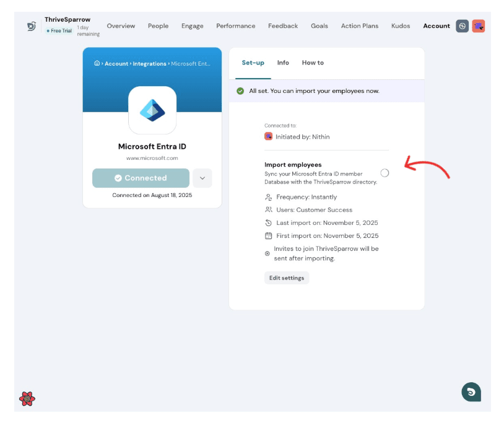Click the green success checkmark icon
This screenshot has width=504, height=425.
click(x=240, y=91)
